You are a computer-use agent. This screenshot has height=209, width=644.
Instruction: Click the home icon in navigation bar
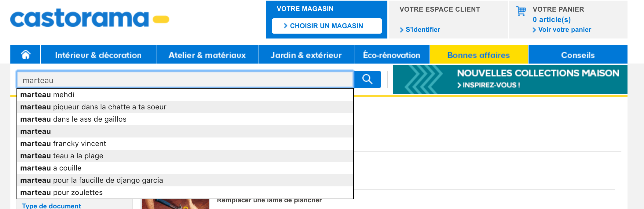[26, 55]
